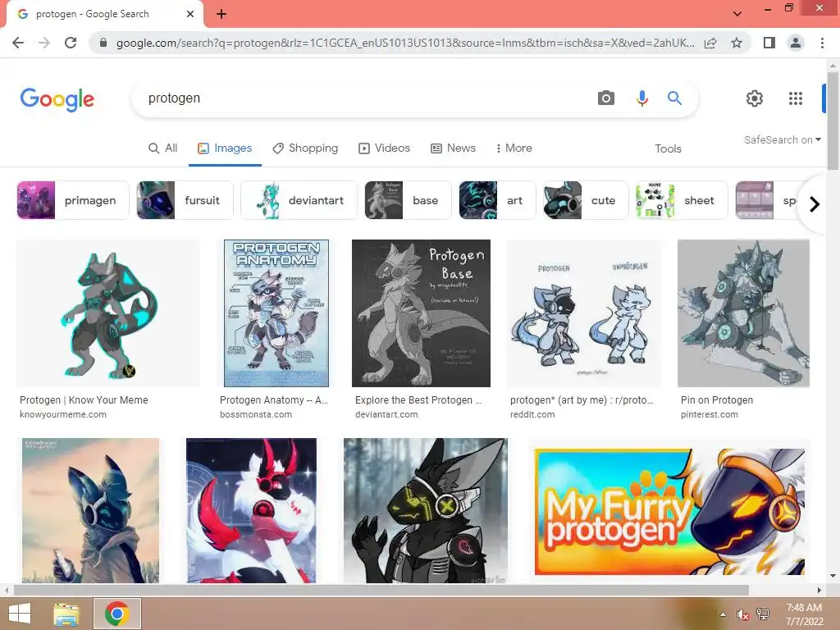840x630 pixels.
Task: Open the Chrome side panel
Action: 769,43
